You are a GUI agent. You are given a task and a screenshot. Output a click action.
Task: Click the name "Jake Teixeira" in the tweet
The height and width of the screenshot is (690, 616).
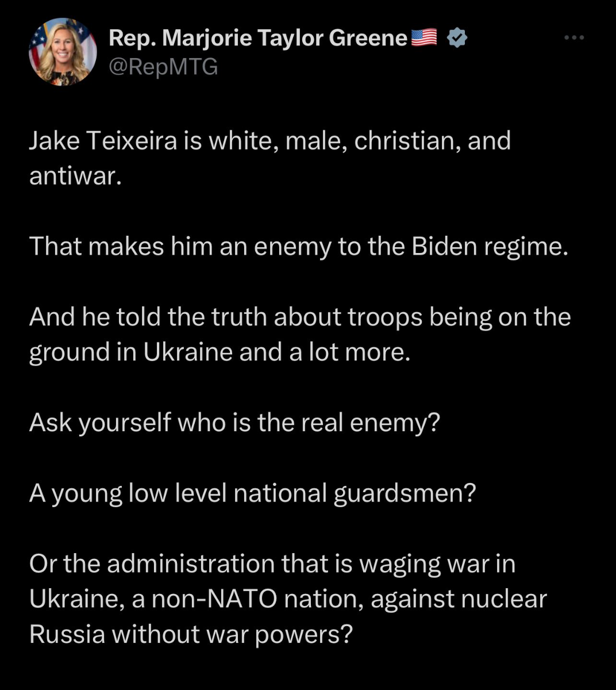103,141
